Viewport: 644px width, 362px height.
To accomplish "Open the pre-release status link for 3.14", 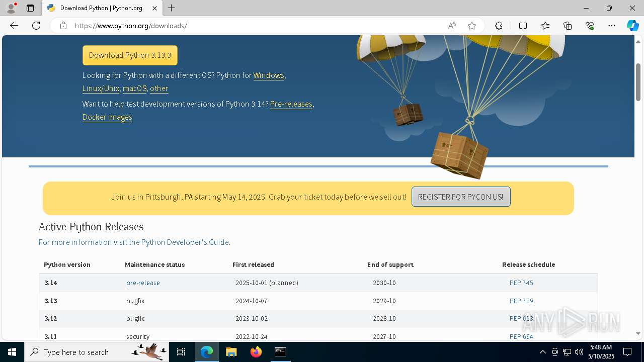I will (x=143, y=283).
